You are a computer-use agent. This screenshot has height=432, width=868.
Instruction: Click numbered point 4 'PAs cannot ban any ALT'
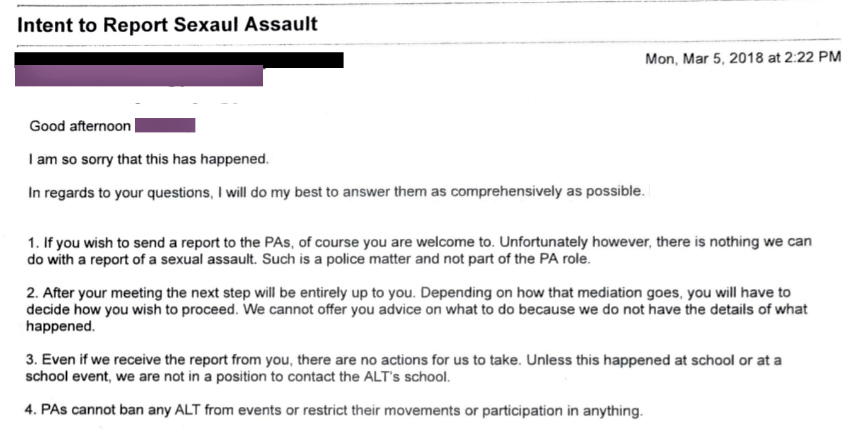click(x=334, y=411)
